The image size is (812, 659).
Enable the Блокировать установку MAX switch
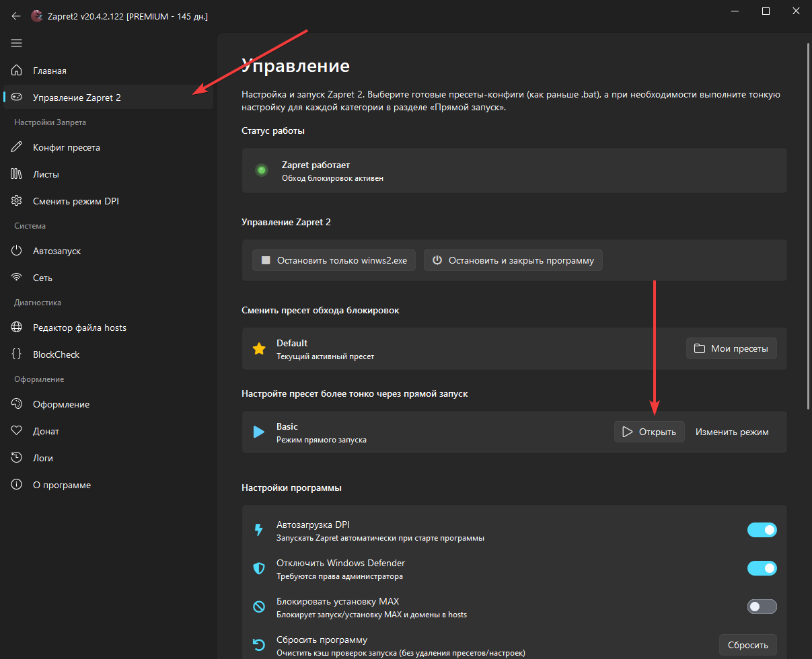[762, 607]
